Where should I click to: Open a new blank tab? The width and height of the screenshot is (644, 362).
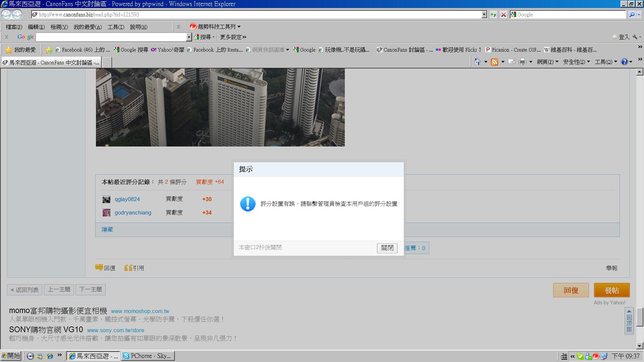tap(107, 62)
